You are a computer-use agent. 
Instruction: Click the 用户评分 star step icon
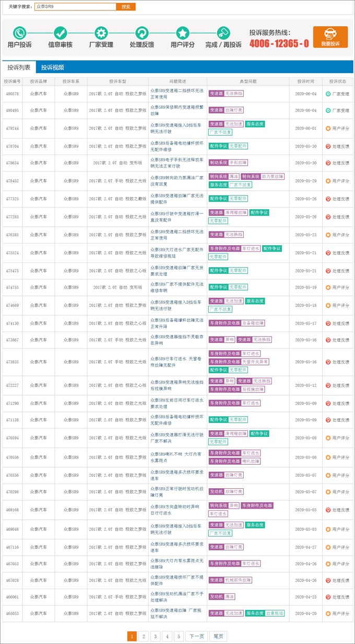183,33
